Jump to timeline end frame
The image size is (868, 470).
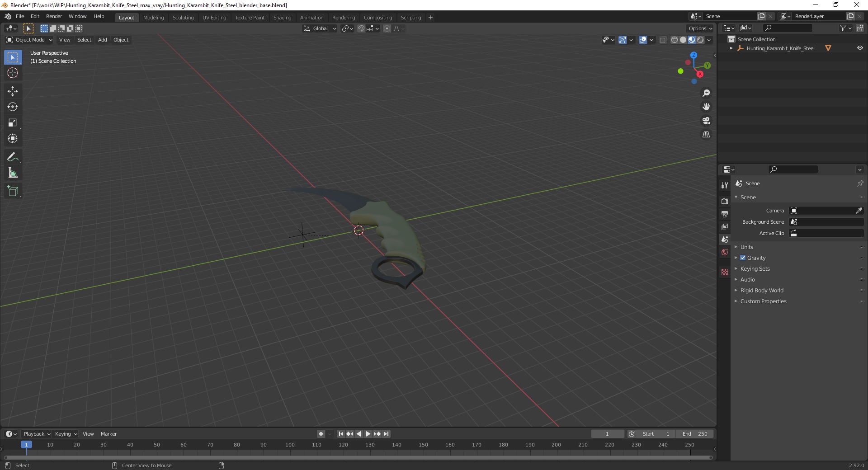(386, 434)
